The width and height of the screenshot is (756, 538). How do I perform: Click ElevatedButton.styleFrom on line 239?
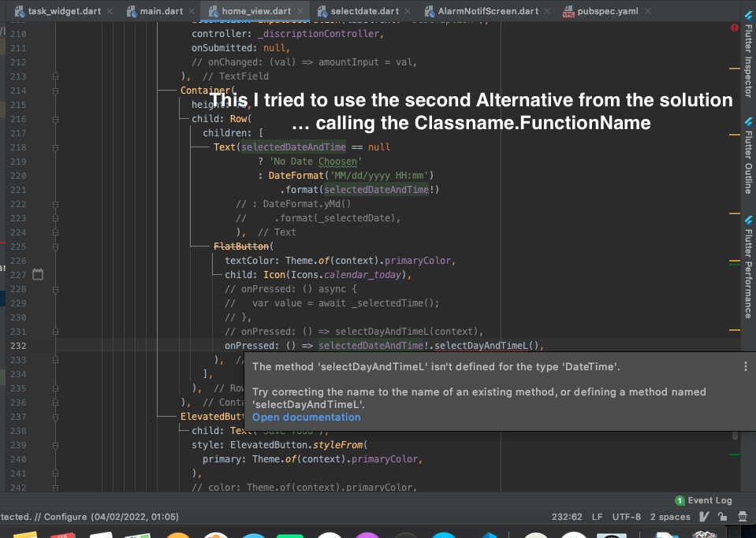(x=296, y=445)
